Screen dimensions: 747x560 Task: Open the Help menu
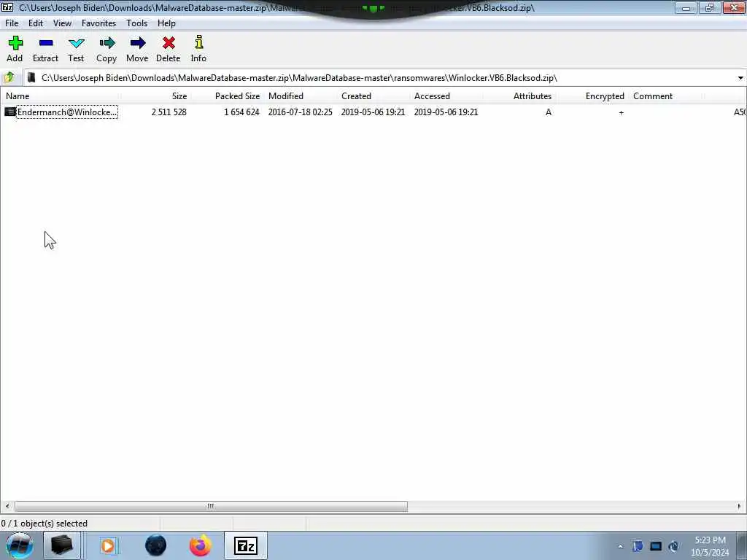(167, 23)
